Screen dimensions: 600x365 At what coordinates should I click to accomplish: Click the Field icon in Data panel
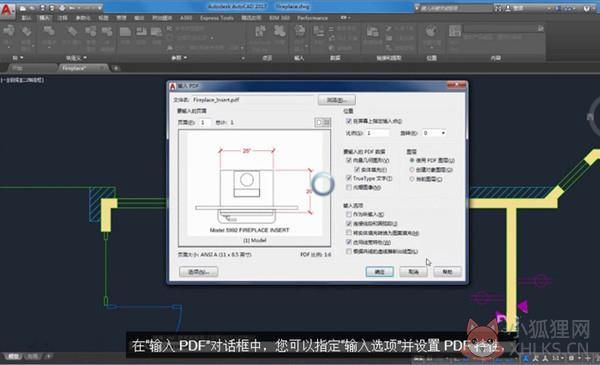coord(319,31)
